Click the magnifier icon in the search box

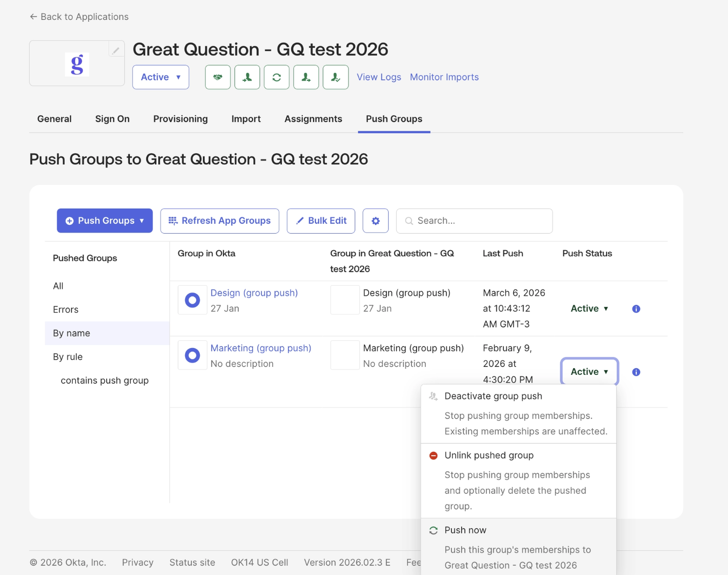click(409, 221)
